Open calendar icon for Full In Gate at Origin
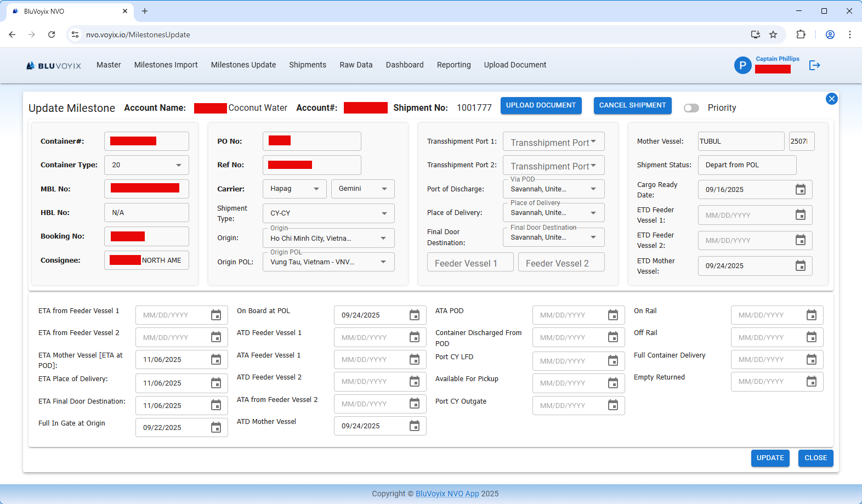 [x=216, y=428]
